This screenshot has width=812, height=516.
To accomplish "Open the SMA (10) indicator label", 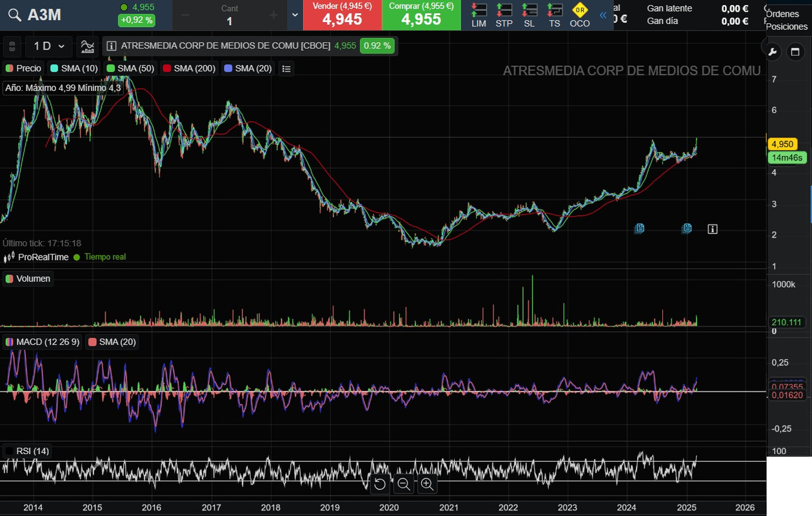I will coord(74,68).
